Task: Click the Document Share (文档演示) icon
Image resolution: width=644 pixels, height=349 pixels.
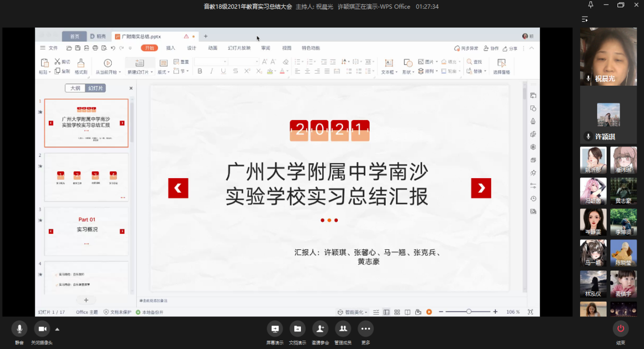Action: pyautogui.click(x=297, y=329)
